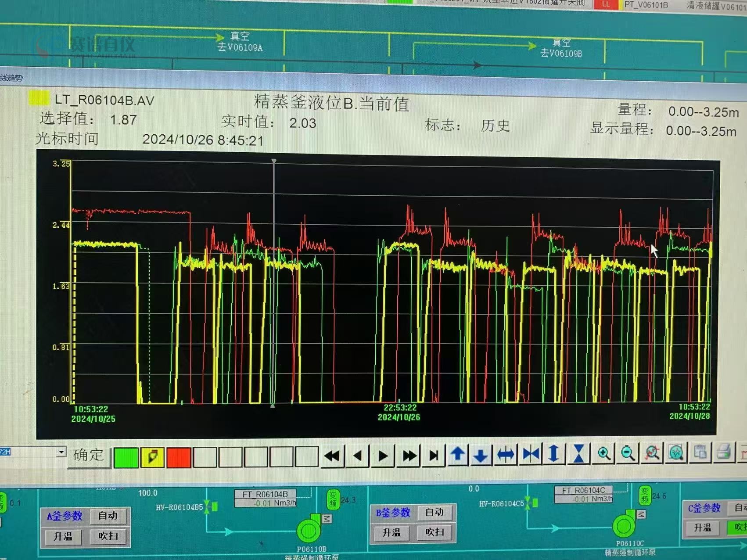747x560 pixels.
Task: Click the 确定 confirm button
Action: pyautogui.click(x=89, y=456)
